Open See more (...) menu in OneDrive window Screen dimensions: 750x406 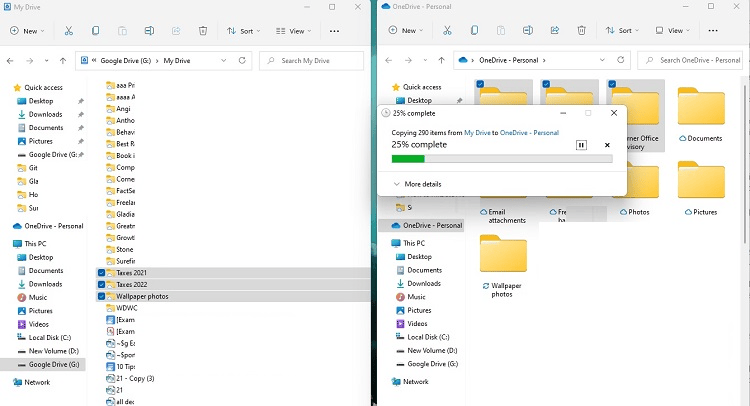(x=713, y=31)
